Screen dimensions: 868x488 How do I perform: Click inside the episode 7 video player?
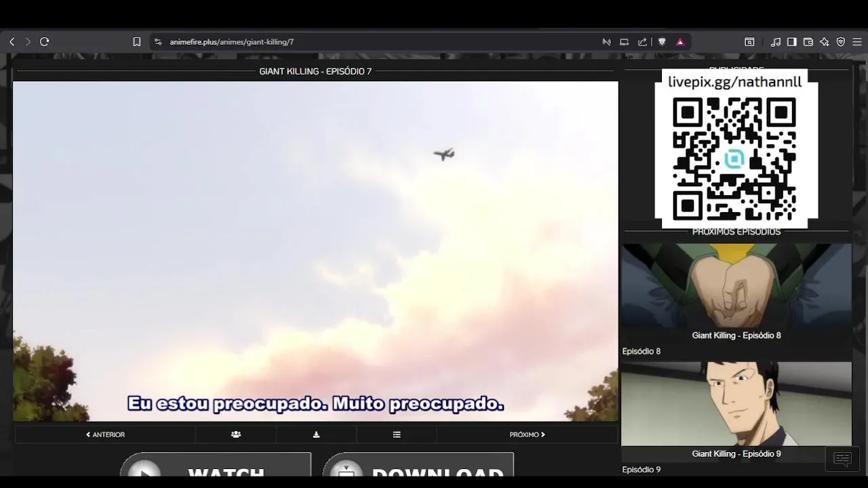click(315, 251)
